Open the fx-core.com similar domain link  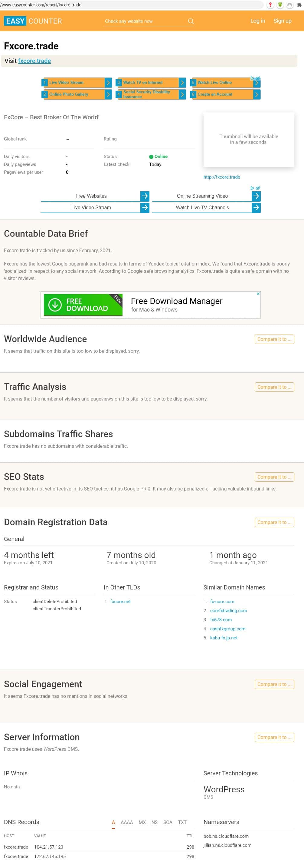222,602
